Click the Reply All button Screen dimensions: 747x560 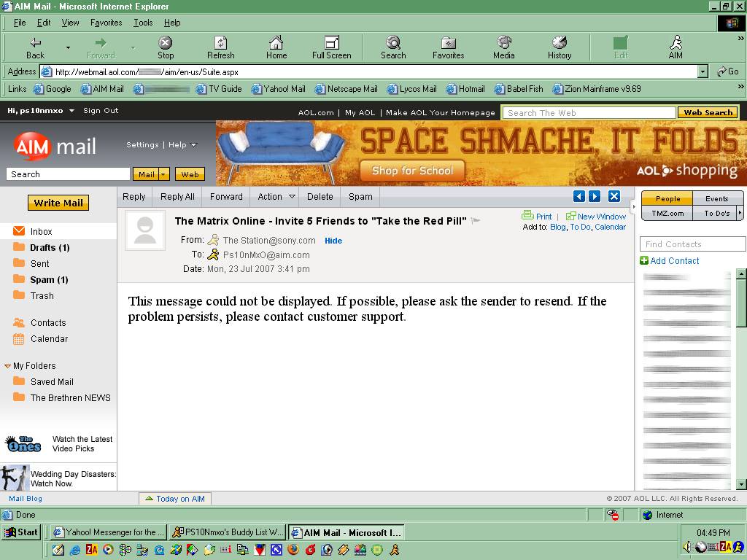177,197
